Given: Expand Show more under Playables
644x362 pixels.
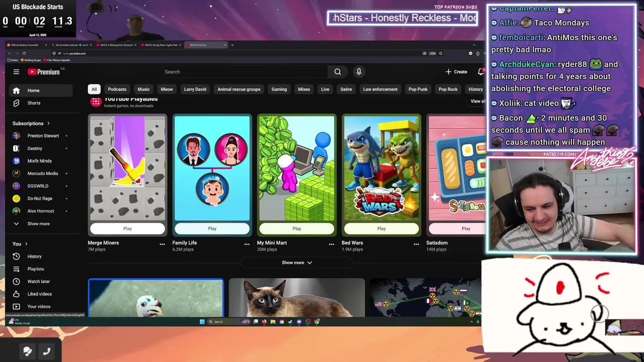Looking at the screenshot, I should tap(297, 262).
